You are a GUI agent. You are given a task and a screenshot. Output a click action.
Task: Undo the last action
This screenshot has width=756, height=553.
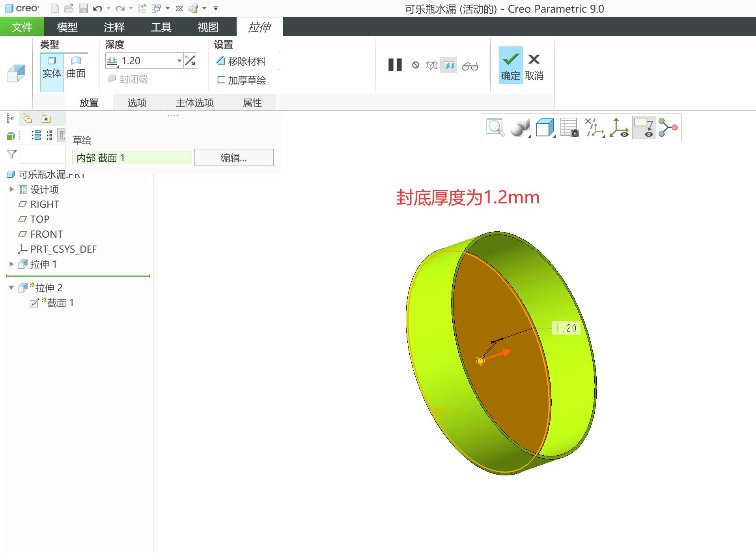[97, 8]
